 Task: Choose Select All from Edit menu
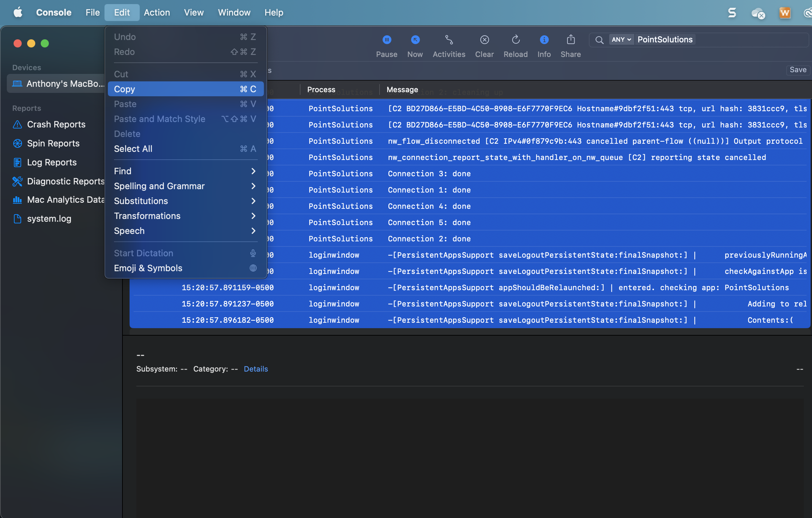point(185,149)
